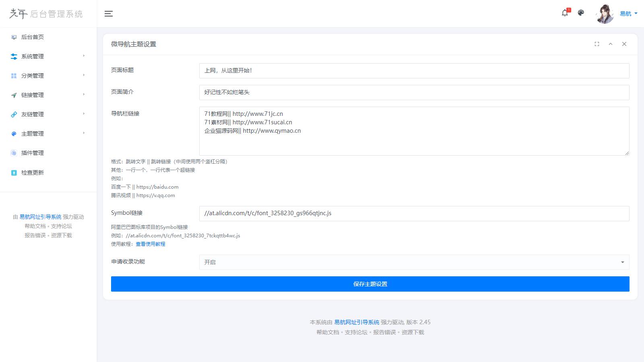Click the footer 易航网址引导系统 link
This screenshot has height=362, width=644.
pyautogui.click(x=357, y=322)
